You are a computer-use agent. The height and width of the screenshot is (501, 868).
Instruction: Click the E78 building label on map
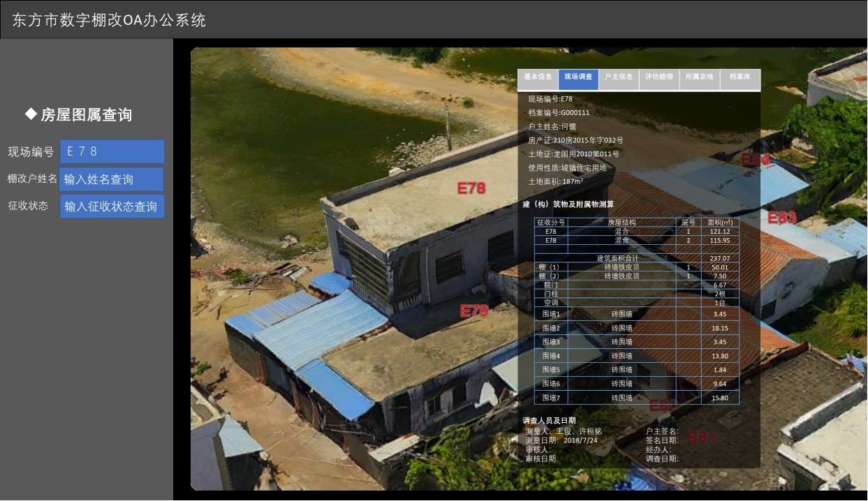pyautogui.click(x=471, y=188)
